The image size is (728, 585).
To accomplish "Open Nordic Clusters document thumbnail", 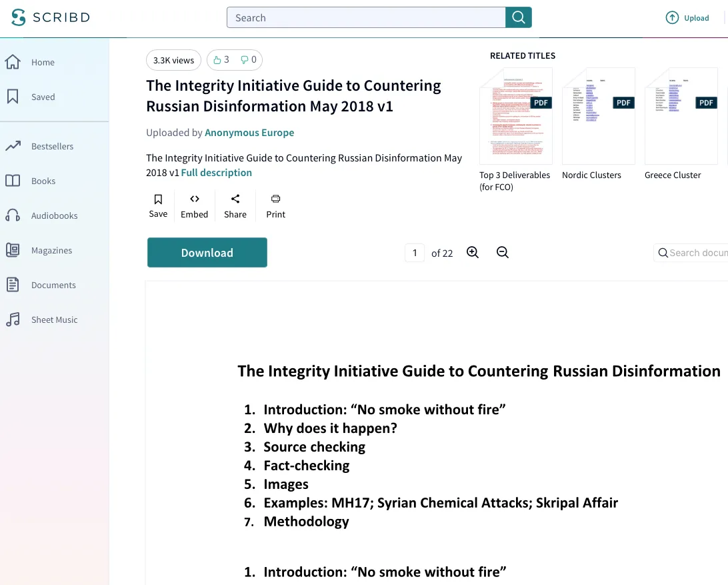I will pyautogui.click(x=599, y=116).
